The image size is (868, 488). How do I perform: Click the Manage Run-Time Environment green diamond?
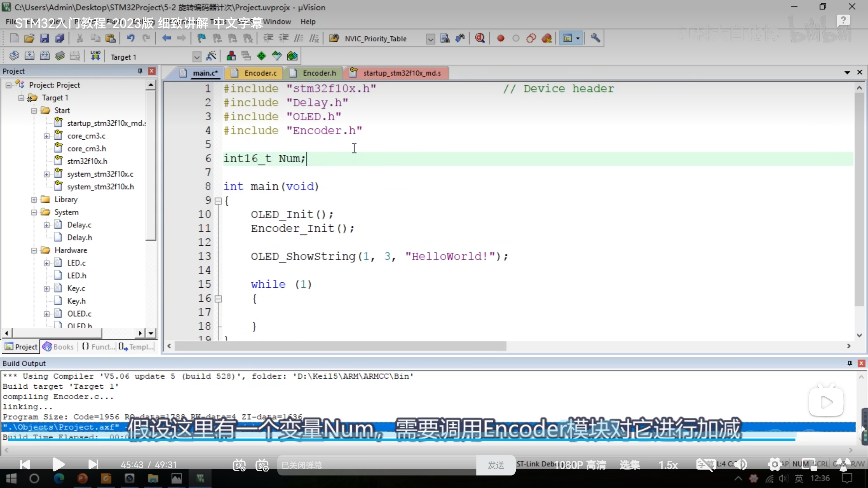[x=261, y=56]
